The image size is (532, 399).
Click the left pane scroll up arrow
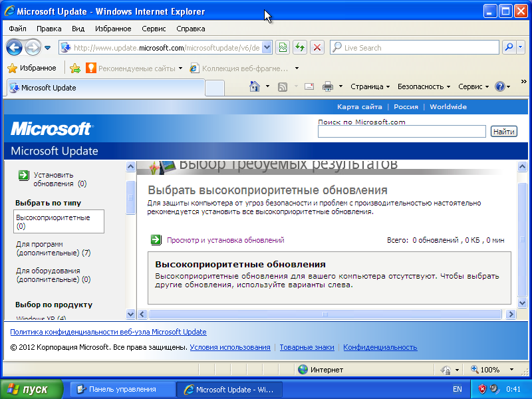point(130,167)
